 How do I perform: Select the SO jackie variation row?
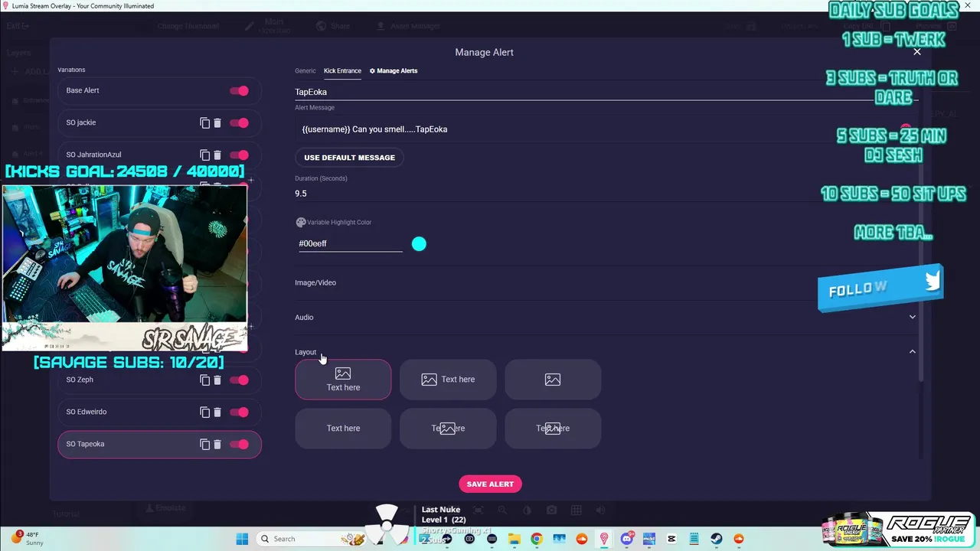point(159,122)
